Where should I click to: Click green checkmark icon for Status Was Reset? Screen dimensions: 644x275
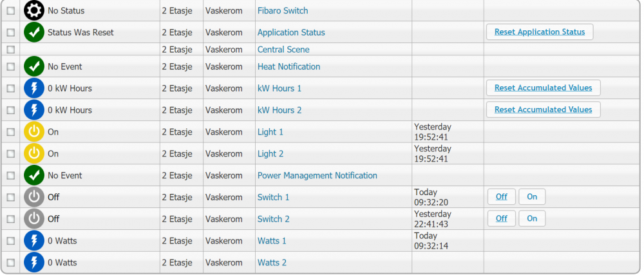(33, 32)
